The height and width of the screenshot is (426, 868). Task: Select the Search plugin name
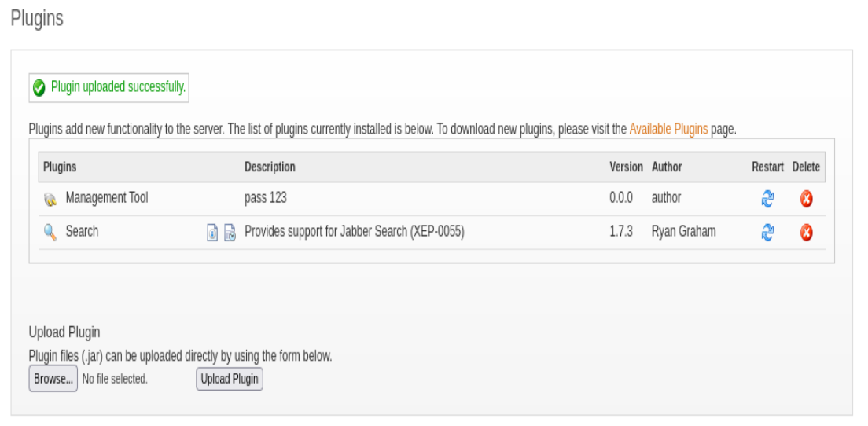click(82, 231)
